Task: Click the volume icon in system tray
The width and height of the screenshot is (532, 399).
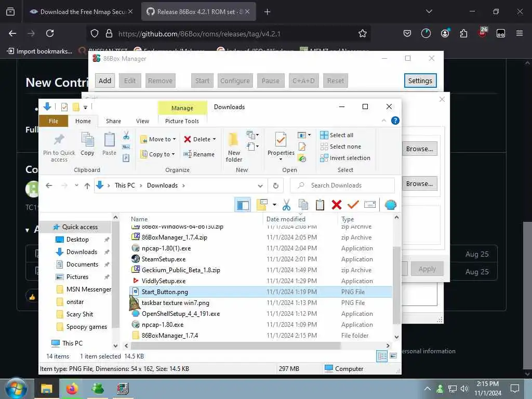Action: [464, 389]
